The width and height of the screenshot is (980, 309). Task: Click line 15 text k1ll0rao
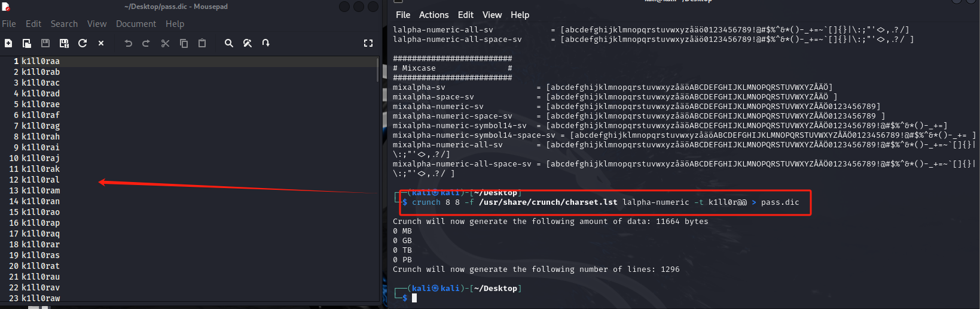[x=41, y=212]
